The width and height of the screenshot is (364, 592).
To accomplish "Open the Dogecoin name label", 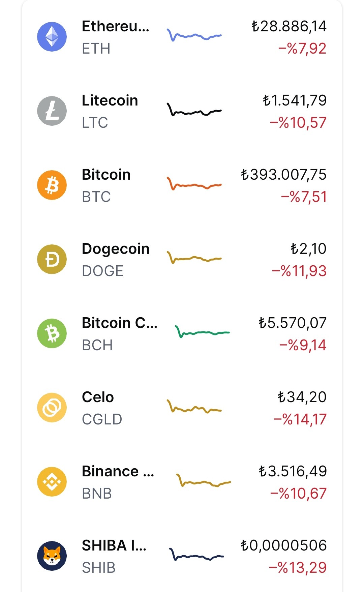I will 116,249.
